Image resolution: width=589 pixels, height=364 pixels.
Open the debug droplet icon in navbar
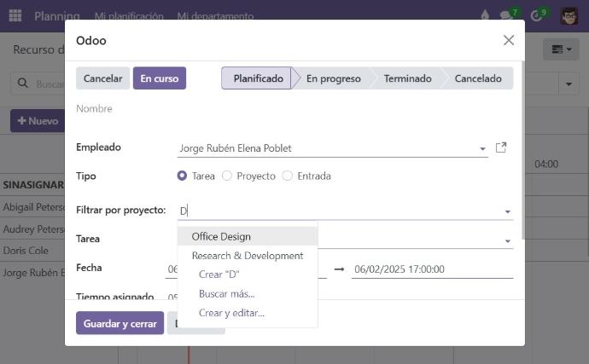(485, 15)
